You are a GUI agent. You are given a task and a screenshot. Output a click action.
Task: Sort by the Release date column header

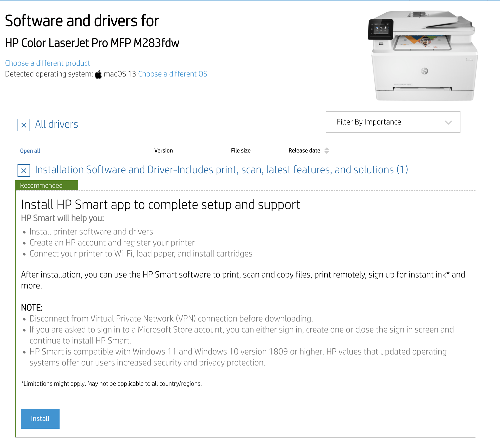pos(304,150)
